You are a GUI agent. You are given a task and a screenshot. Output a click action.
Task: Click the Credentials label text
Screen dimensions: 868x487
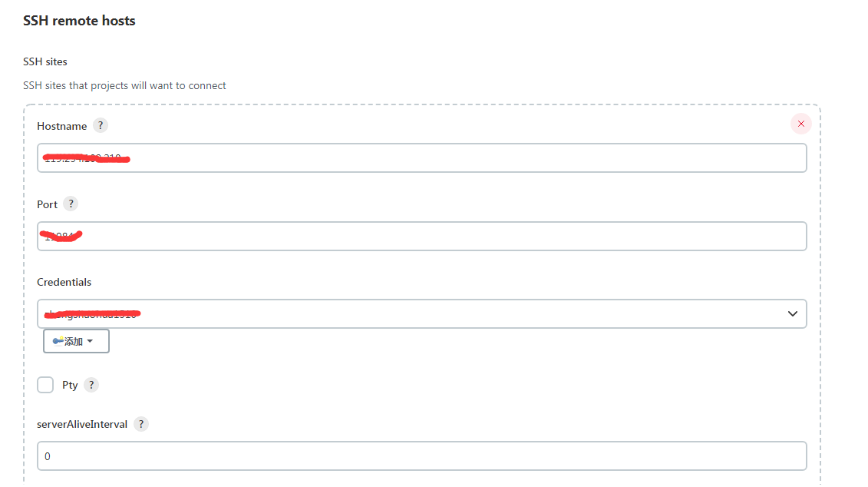point(64,282)
